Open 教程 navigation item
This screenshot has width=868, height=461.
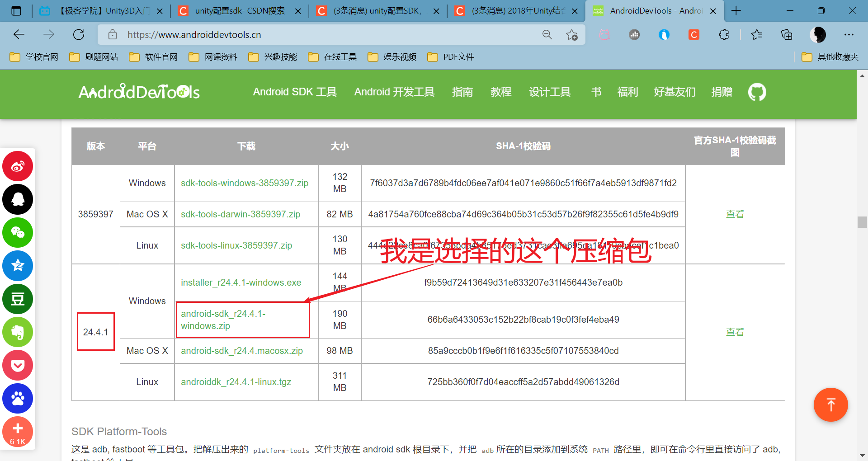click(x=501, y=92)
